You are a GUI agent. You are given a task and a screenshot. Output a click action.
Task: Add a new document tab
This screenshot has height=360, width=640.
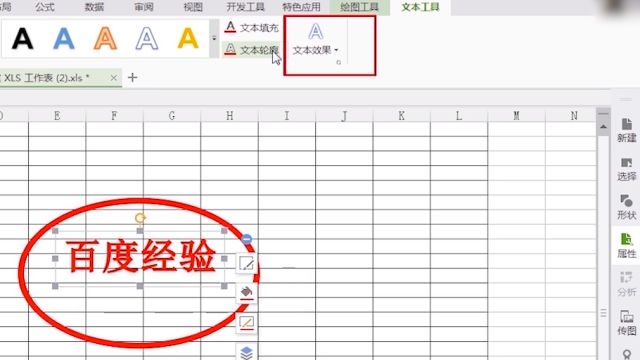(x=132, y=77)
